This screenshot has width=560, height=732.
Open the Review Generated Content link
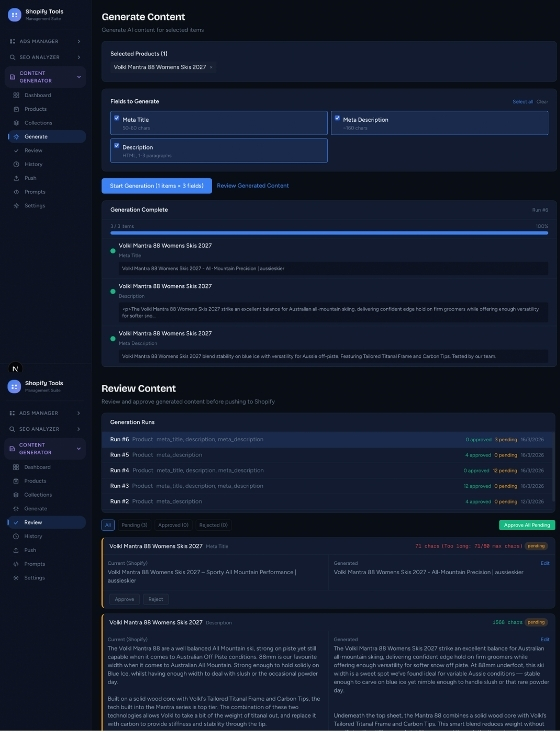point(252,186)
